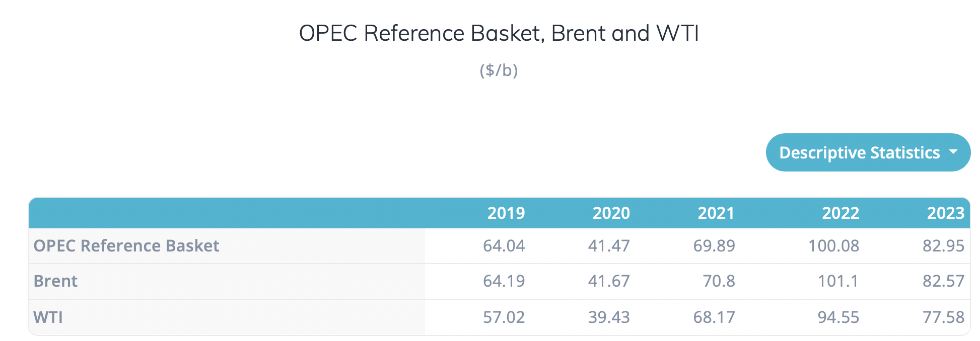Click the 82.95 cell in 2023

pos(943,246)
